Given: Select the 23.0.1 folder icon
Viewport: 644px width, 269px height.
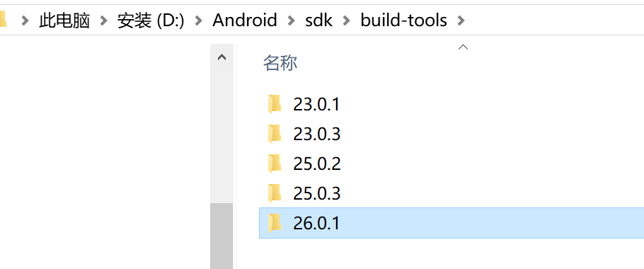Looking at the screenshot, I should click(275, 104).
